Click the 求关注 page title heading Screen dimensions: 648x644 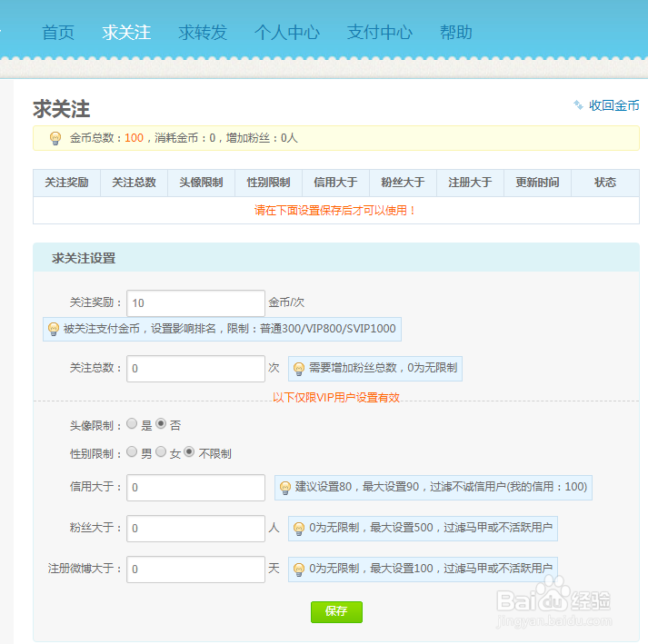(x=61, y=109)
